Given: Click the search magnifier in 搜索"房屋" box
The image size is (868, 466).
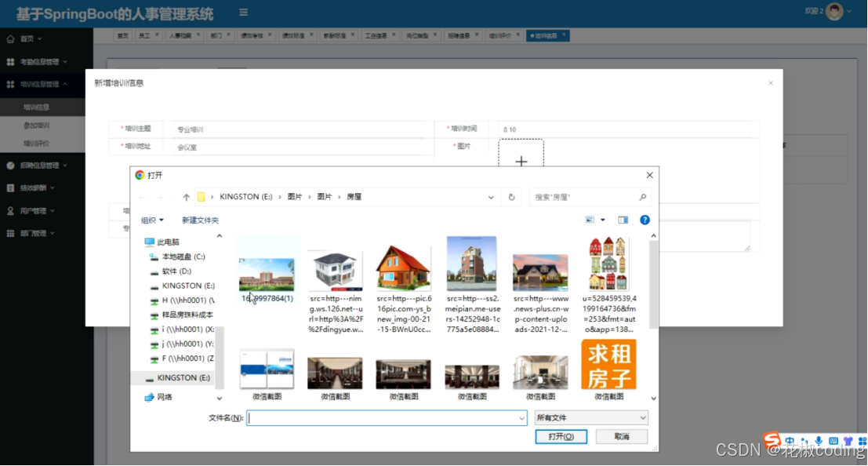Looking at the screenshot, I should (x=643, y=196).
